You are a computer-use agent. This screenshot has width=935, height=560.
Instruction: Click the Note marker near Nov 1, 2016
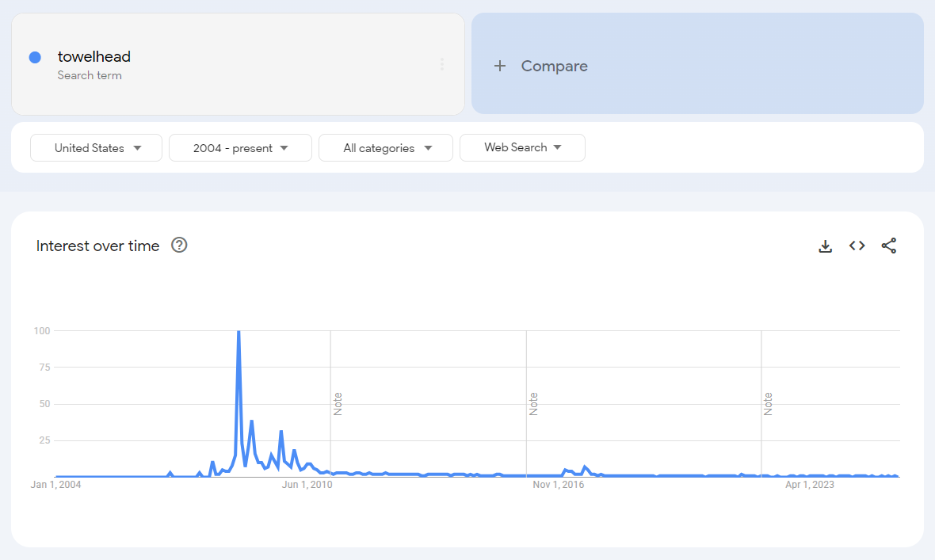click(x=533, y=404)
